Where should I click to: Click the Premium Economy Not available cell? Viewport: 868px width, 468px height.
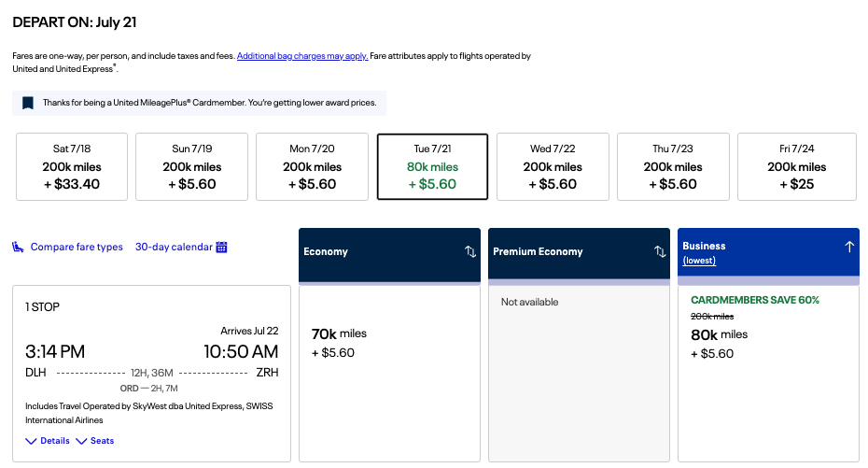[579, 374]
